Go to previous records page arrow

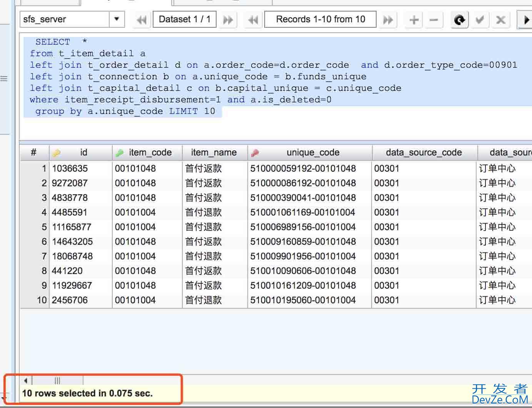pos(253,20)
